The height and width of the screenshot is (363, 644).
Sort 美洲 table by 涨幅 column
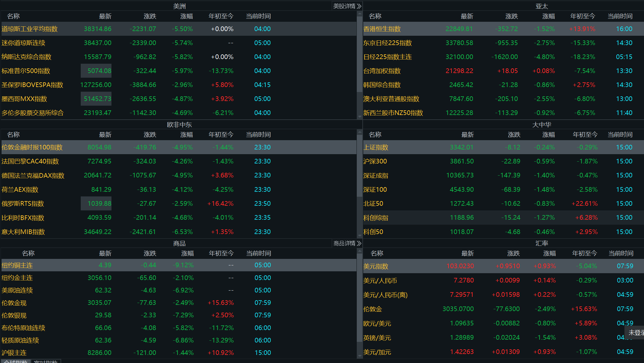(186, 16)
